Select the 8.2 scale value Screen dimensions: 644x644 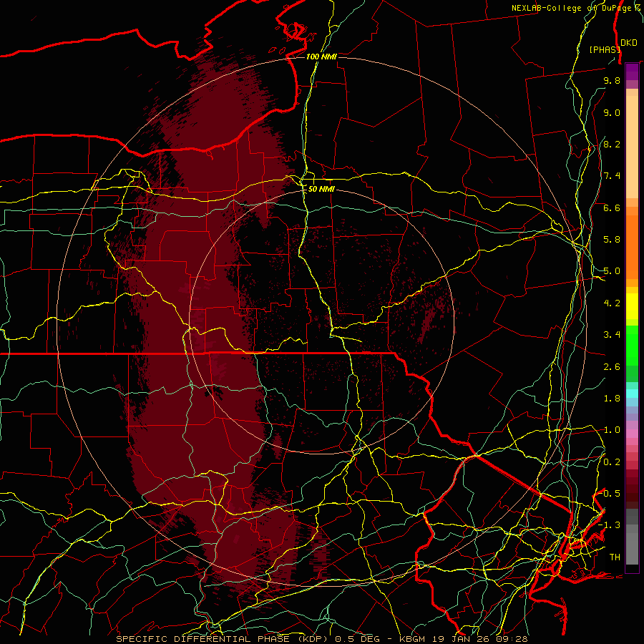click(612, 144)
